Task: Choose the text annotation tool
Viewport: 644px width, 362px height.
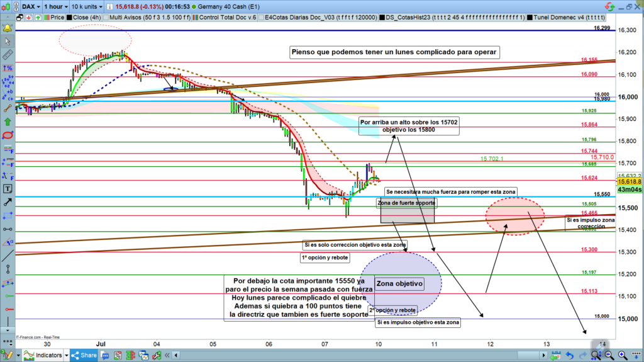Action: pyautogui.click(x=8, y=188)
